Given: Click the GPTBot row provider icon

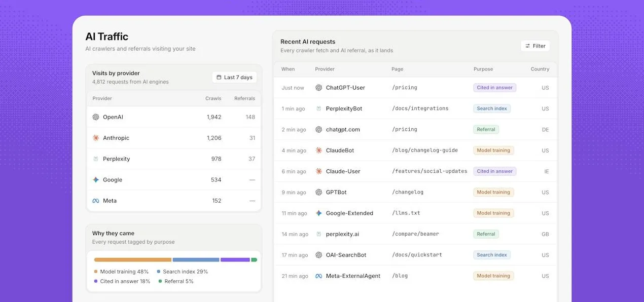Looking at the screenshot, I should [x=319, y=192].
